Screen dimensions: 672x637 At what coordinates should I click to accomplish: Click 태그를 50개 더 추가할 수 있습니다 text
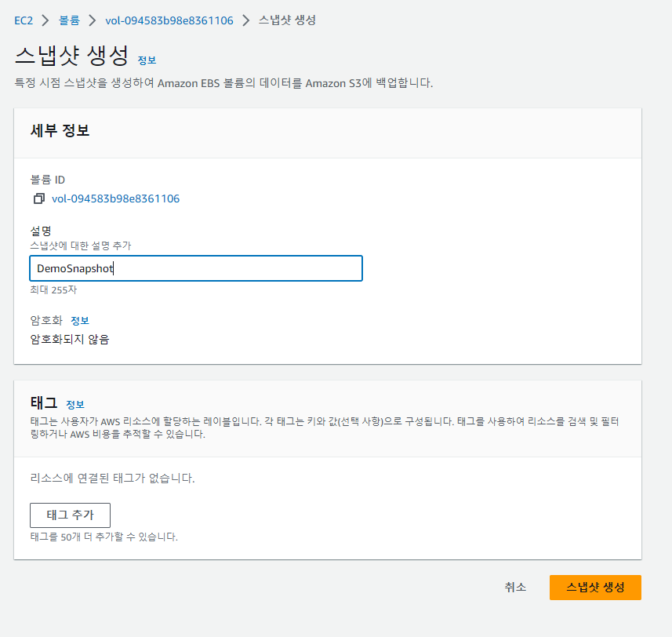click(104, 537)
